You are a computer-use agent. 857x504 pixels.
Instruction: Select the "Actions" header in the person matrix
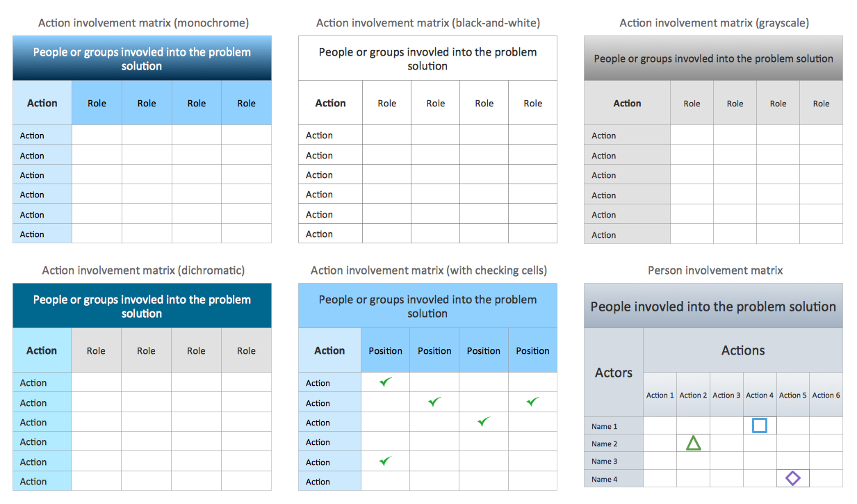(x=743, y=350)
